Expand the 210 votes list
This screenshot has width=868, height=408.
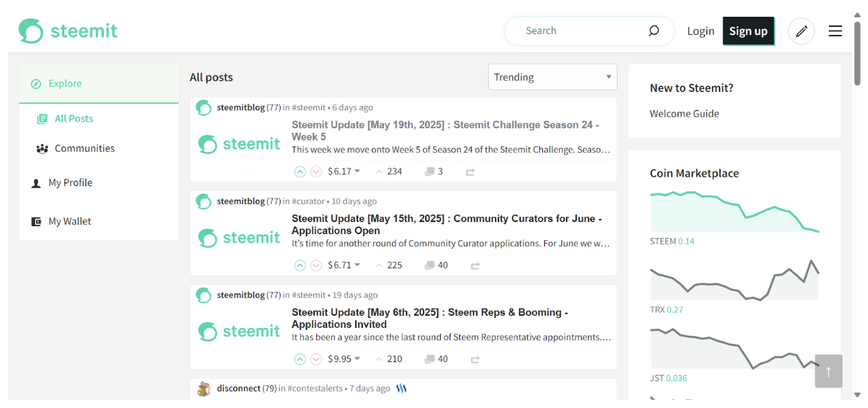pyautogui.click(x=389, y=359)
